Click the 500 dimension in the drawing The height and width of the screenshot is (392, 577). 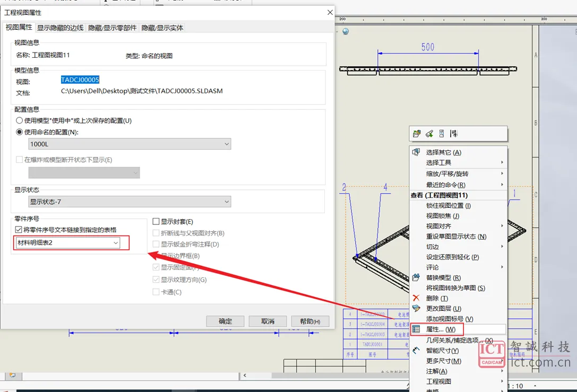428,47
